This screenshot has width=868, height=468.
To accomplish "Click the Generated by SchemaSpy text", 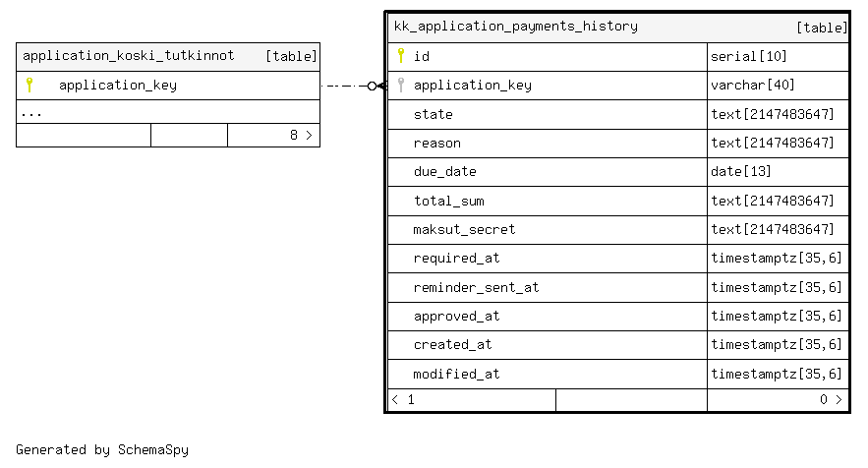I will coord(102,449).
